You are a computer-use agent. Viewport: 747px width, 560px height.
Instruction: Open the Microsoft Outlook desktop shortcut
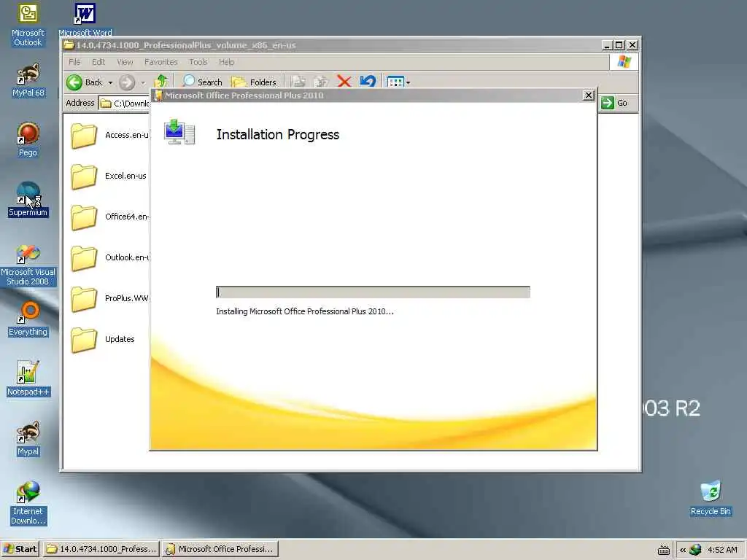pos(28,25)
